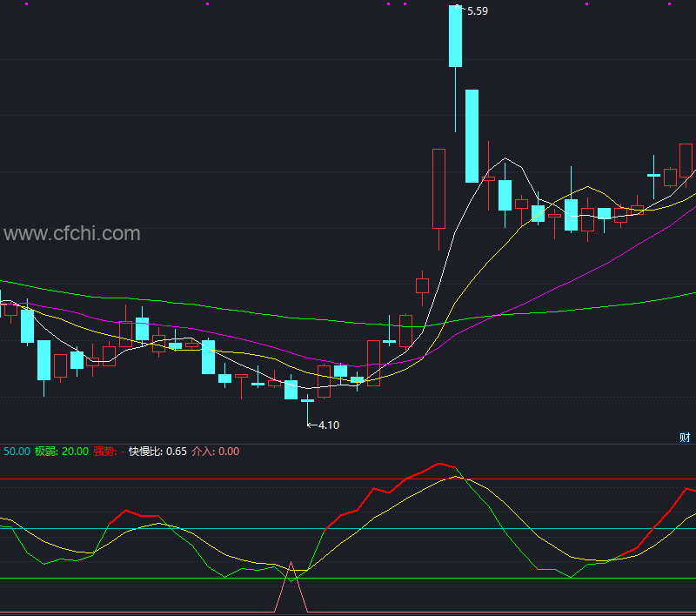Click the cyan 50.00 indicator value
This screenshot has width=696, height=616.
(x=17, y=452)
